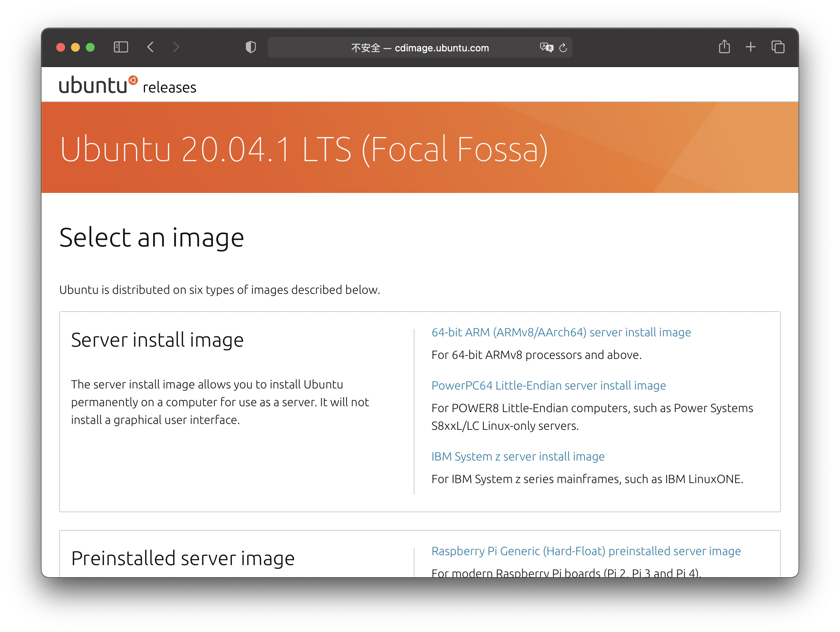
Task: Open 64-bit ARM server install image link
Action: (561, 332)
